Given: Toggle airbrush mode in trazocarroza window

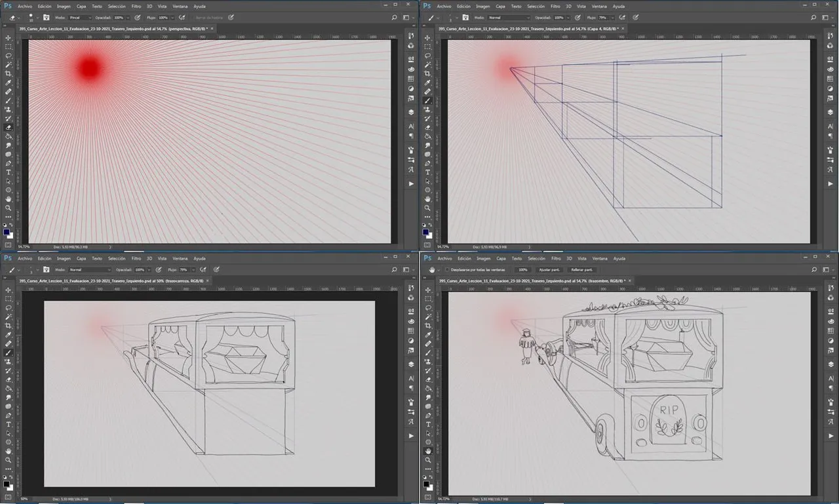Looking at the screenshot, I should 204,269.
